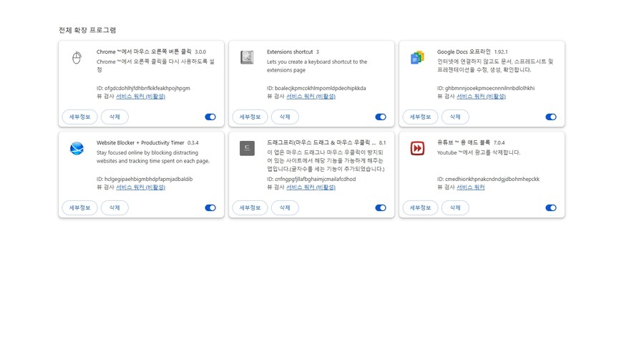The height and width of the screenshot is (352, 644).
Task: Click 삭제 for the Chrome right-click extension
Action: (114, 117)
